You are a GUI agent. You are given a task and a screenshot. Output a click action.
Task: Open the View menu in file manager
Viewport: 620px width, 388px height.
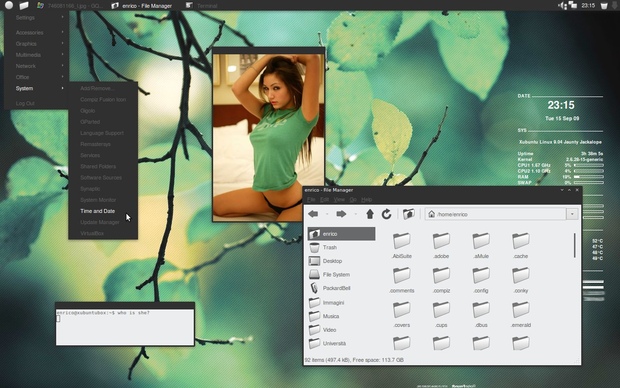pos(339,199)
